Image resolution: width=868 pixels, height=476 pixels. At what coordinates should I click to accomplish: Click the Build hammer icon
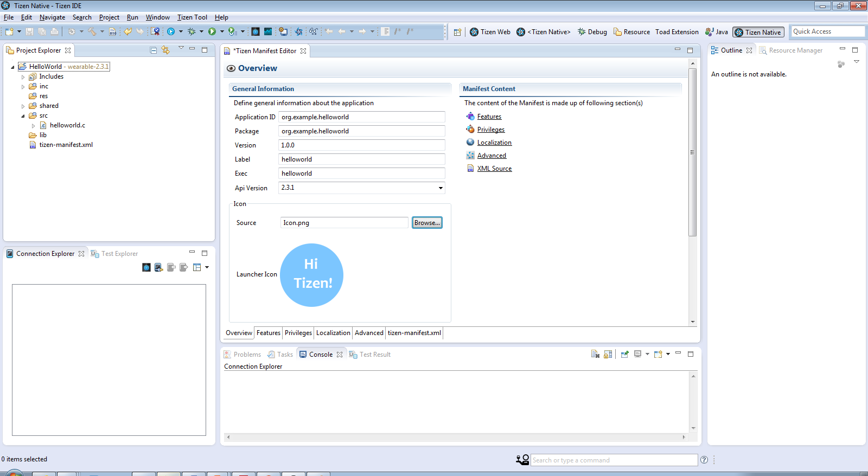pos(92,31)
